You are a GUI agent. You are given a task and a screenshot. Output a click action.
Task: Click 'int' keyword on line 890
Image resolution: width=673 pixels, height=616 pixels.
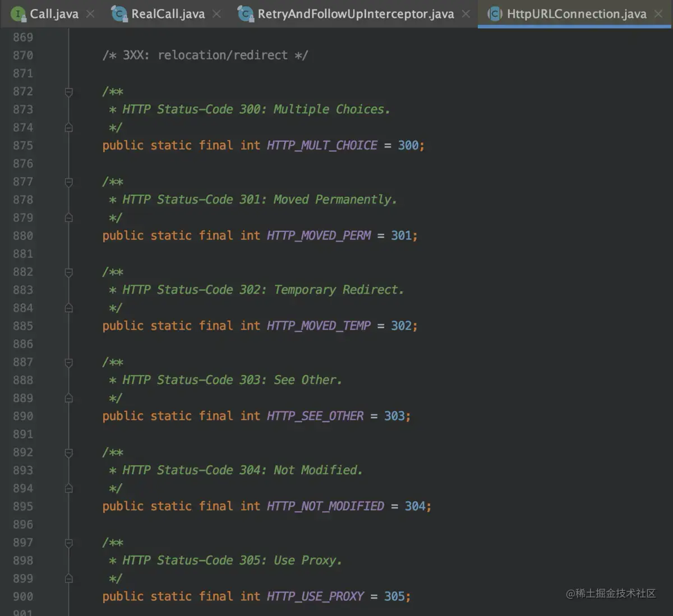(x=250, y=416)
